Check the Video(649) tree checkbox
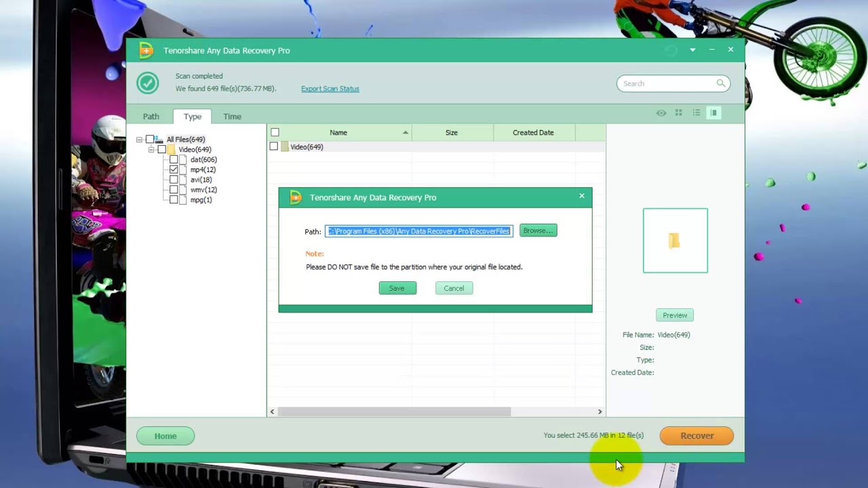This screenshot has height=488, width=868. coord(161,149)
